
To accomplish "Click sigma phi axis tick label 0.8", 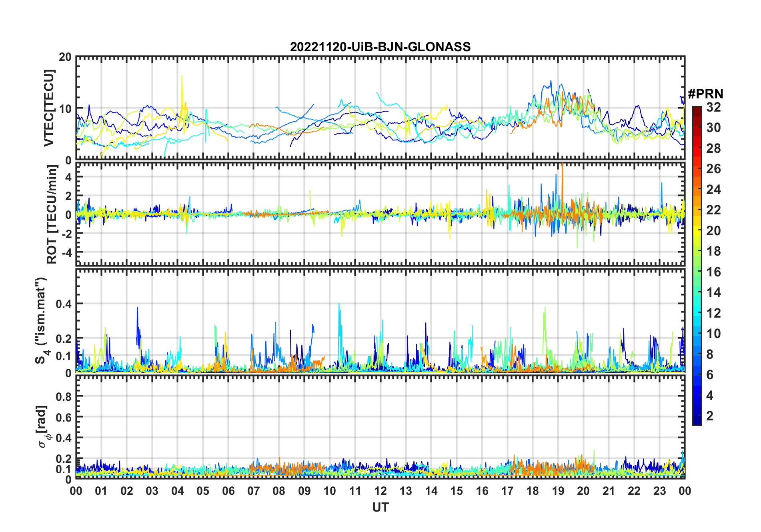I will 64,397.
